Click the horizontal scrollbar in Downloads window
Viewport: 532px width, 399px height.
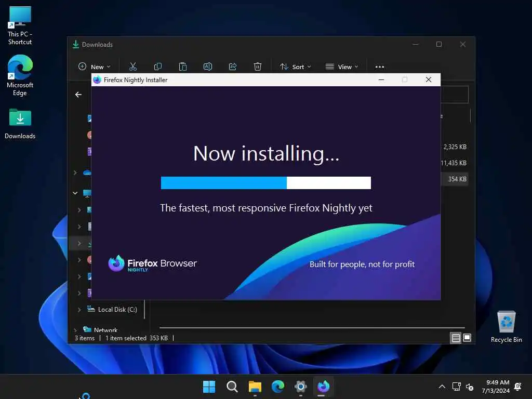click(312, 328)
